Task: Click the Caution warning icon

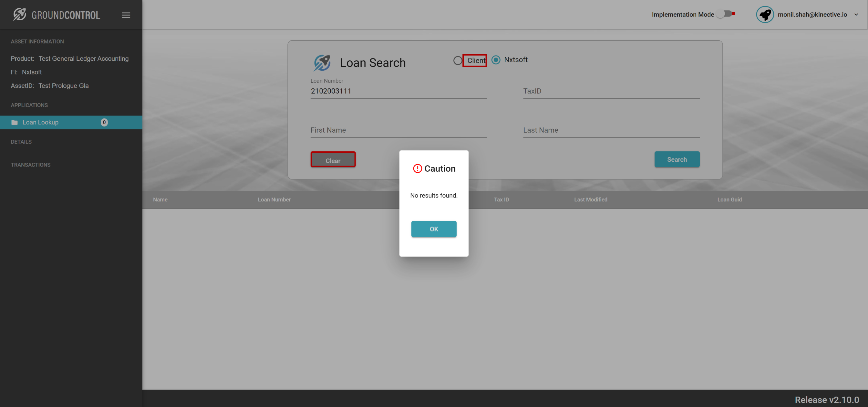Action: [x=417, y=168]
